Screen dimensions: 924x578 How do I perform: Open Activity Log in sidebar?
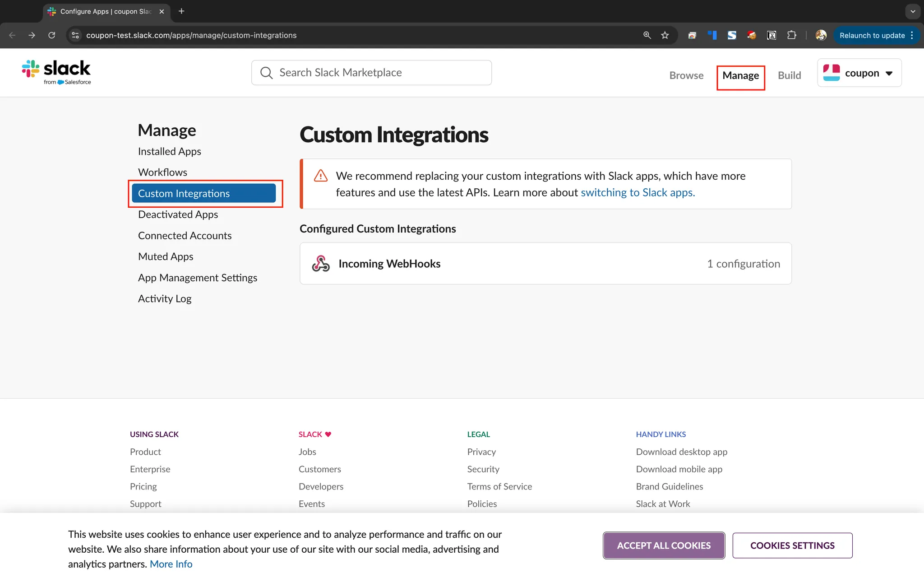coord(165,298)
